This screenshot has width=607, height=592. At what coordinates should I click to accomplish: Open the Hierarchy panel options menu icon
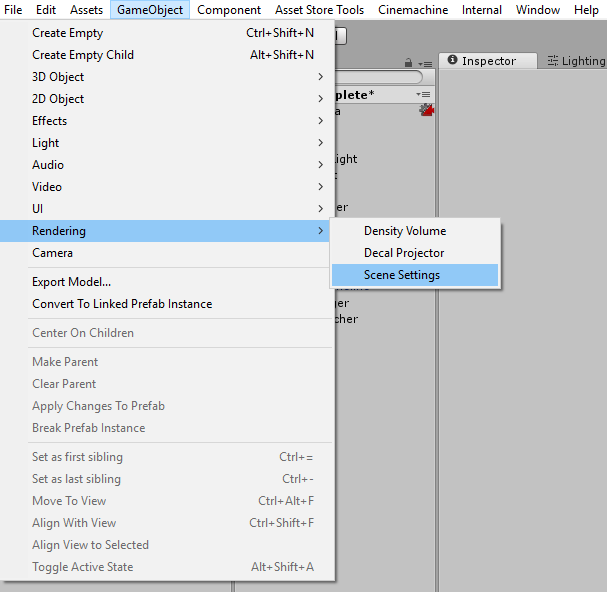point(424,62)
